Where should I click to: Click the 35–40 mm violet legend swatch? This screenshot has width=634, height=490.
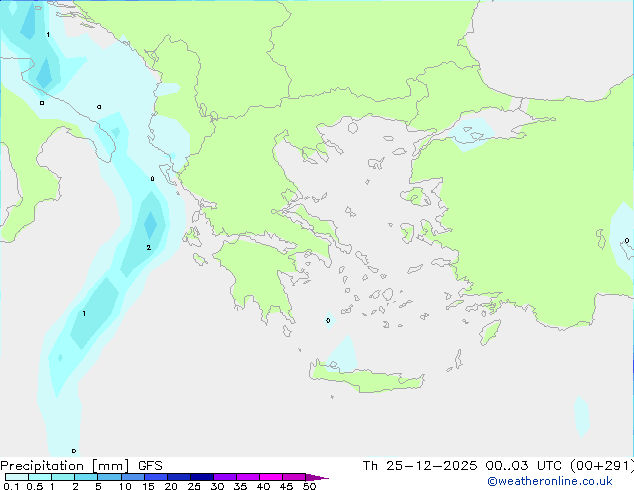(248, 477)
